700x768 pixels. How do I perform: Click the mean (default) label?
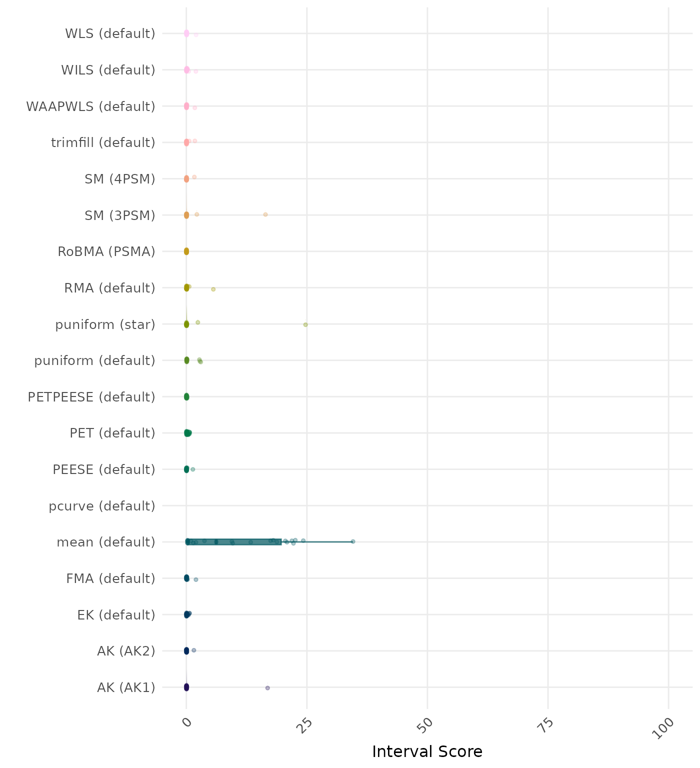point(106,542)
